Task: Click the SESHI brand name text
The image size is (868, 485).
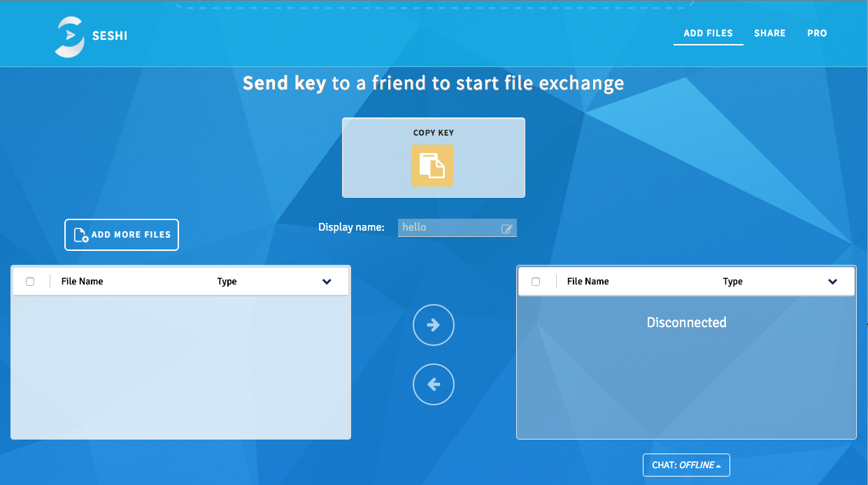Action: pyautogui.click(x=110, y=36)
